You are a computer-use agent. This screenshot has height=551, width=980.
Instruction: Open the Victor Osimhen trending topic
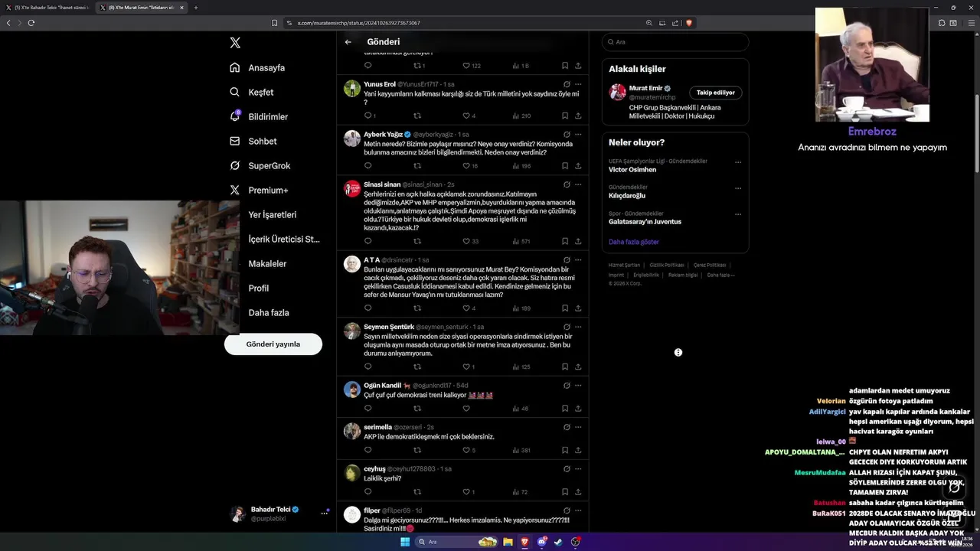pos(632,169)
